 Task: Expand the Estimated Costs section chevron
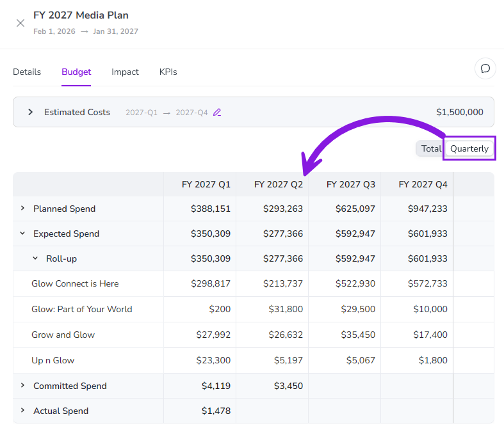click(x=31, y=112)
